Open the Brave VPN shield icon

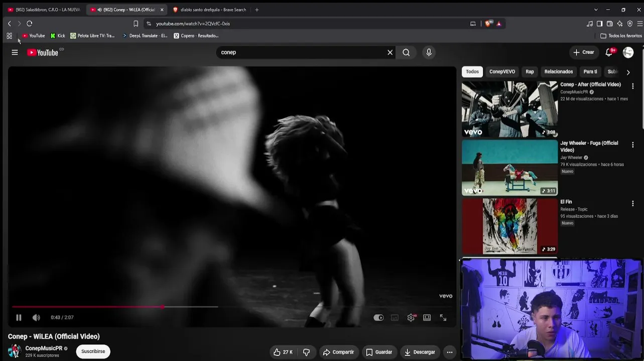coord(630,24)
